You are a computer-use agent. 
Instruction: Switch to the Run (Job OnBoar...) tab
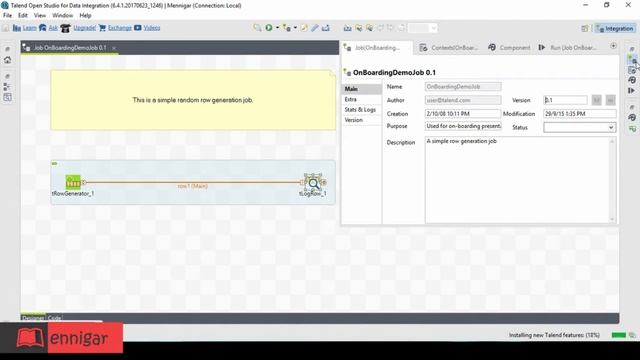click(x=567, y=48)
